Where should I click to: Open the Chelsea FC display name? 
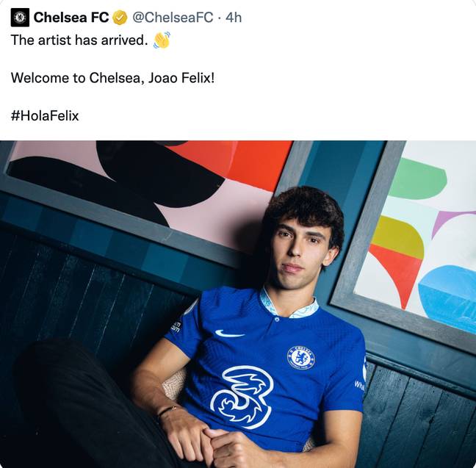71,17
